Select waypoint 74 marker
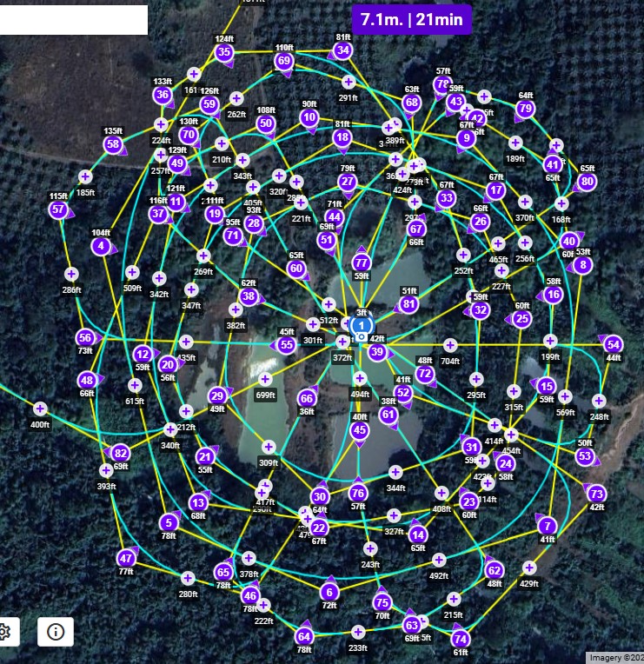 pyautogui.click(x=461, y=639)
